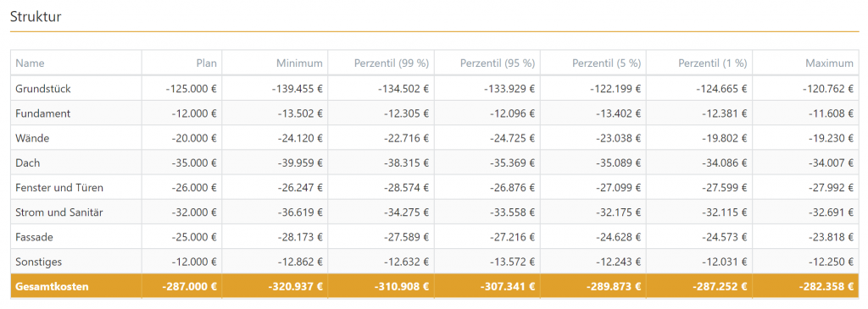
Task: Select Grundstück minimum value -139.455 €
Action: 297,88
